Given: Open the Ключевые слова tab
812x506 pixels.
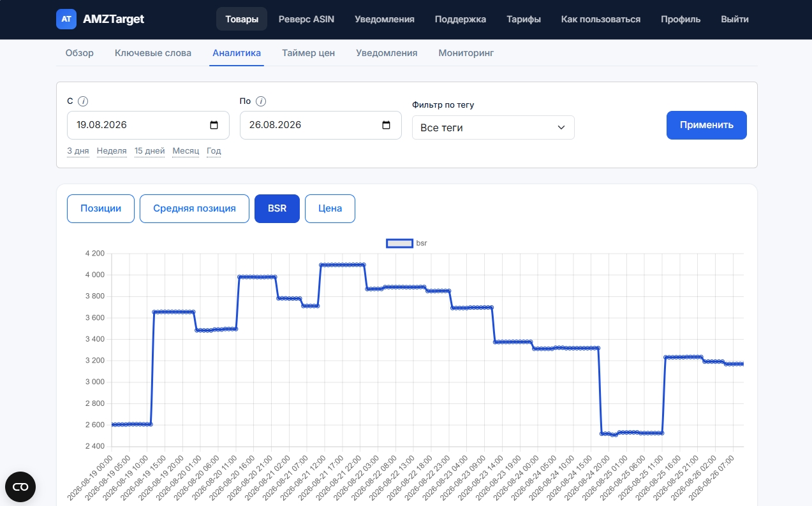Looking at the screenshot, I should coord(153,53).
